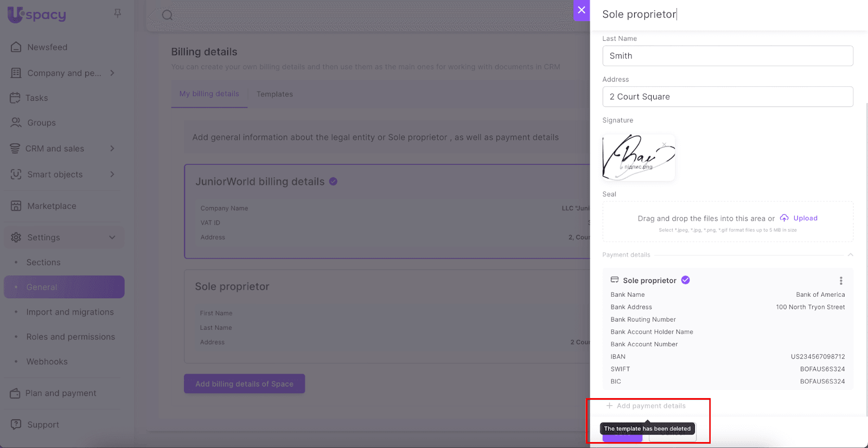Select the My billing details tab
Viewport: 868px width, 448px height.
point(209,94)
